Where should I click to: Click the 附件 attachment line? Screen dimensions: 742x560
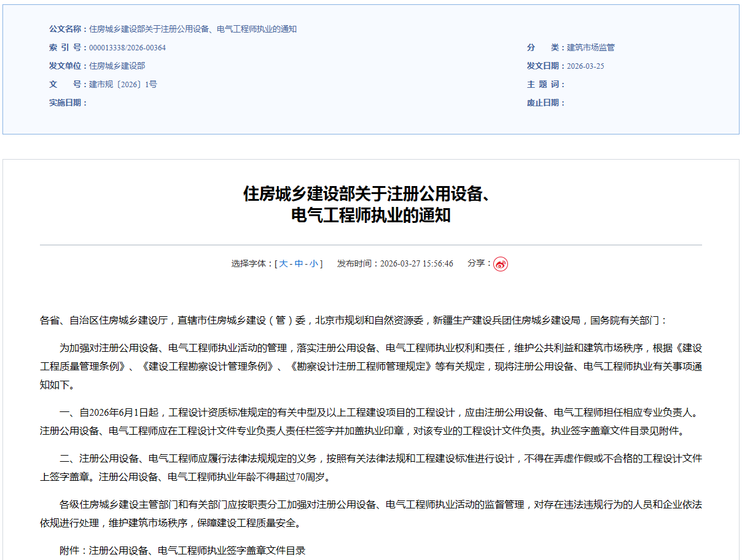tap(182, 550)
